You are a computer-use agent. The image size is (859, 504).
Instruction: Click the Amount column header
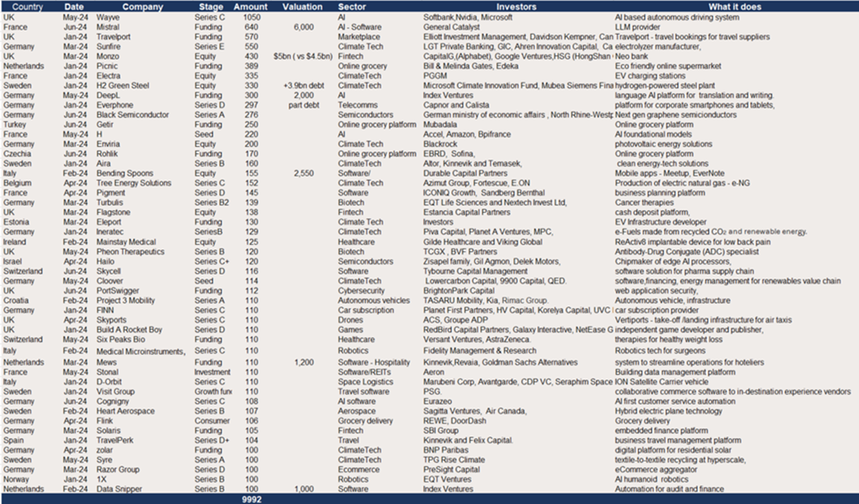point(251,7)
